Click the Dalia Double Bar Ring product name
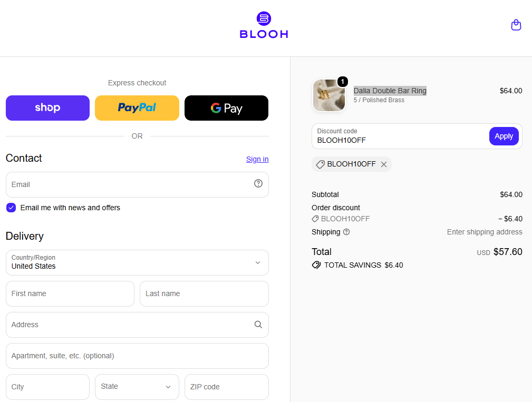 [x=390, y=91]
